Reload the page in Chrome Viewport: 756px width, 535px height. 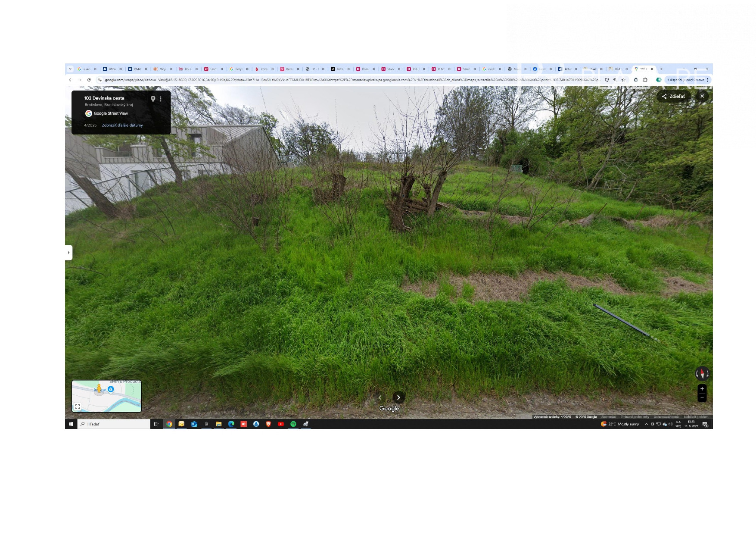pyautogui.click(x=89, y=80)
